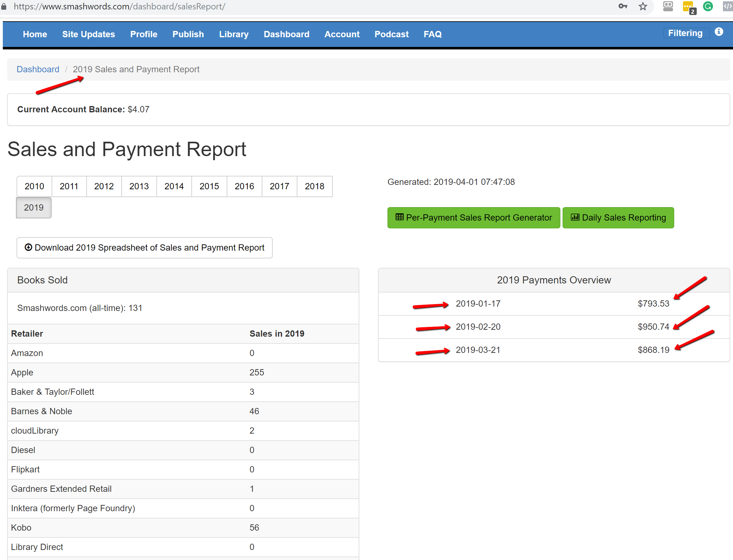This screenshot has height=560, width=733.
Task: Click the 2019-01-17 payment date
Action: coord(478,304)
